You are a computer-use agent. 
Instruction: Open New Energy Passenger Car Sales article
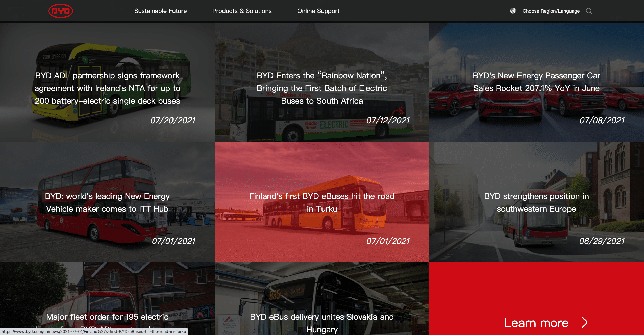[537, 82]
